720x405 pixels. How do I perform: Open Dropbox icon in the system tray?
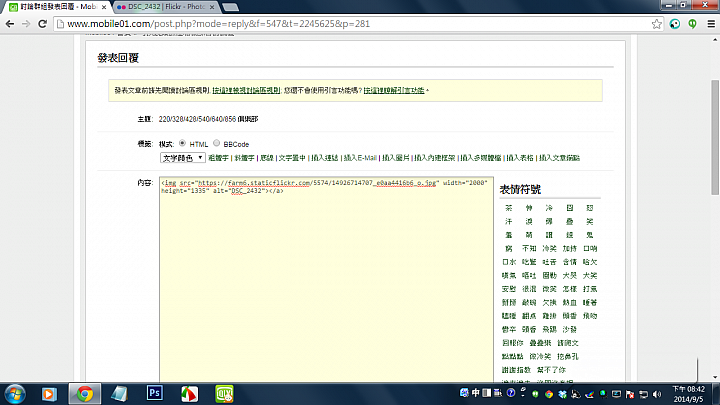(x=562, y=394)
